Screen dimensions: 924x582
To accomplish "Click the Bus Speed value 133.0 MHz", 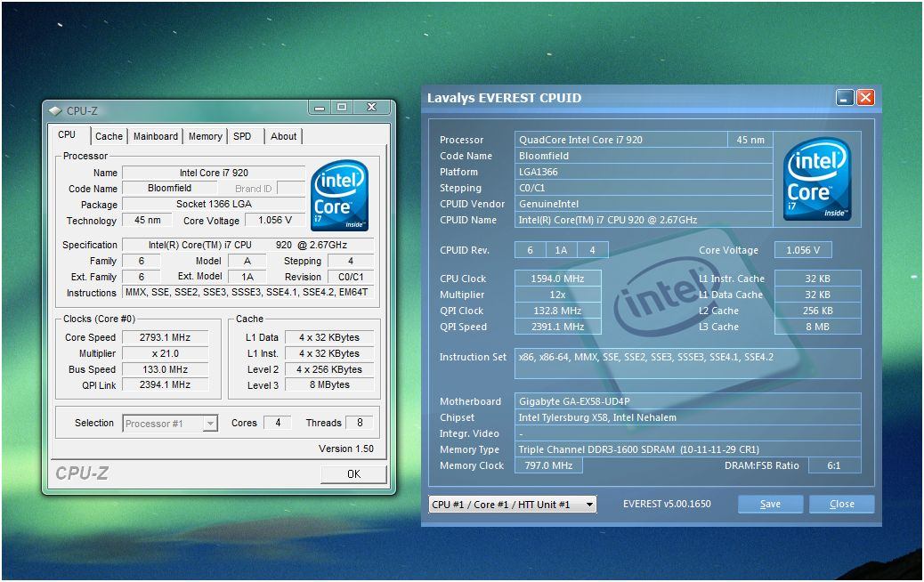I will click(x=165, y=369).
